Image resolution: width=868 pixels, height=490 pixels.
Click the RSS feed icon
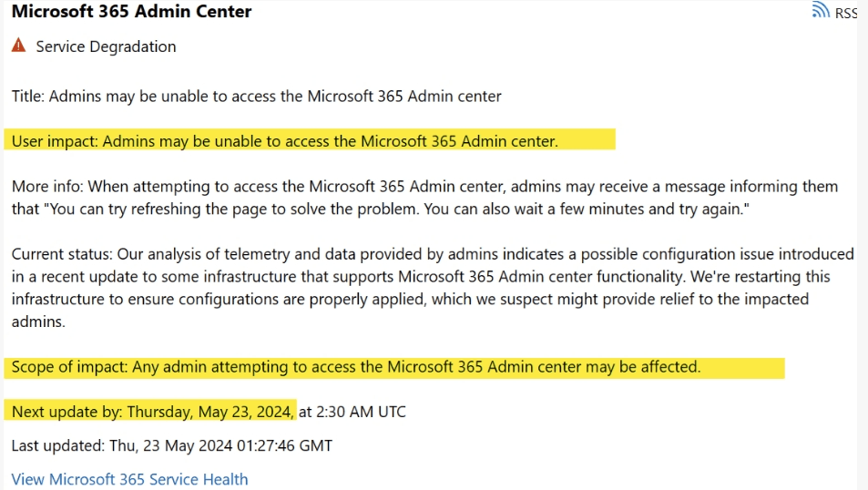click(821, 12)
